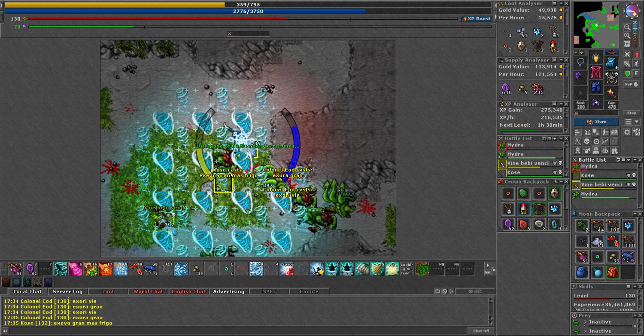Switch to World Chat tab
Viewport: 644px width, 336px height.
tap(148, 291)
